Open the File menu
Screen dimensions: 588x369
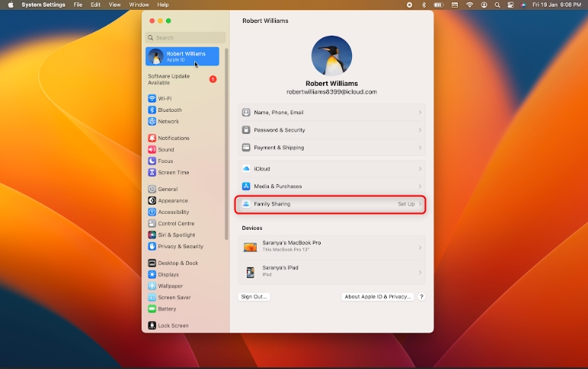pyautogui.click(x=78, y=5)
